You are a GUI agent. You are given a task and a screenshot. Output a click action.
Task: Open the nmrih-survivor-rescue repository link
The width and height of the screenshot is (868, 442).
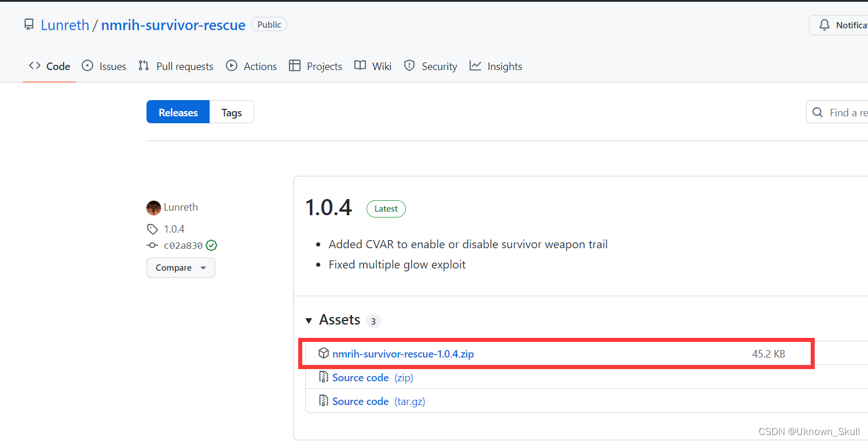point(173,25)
